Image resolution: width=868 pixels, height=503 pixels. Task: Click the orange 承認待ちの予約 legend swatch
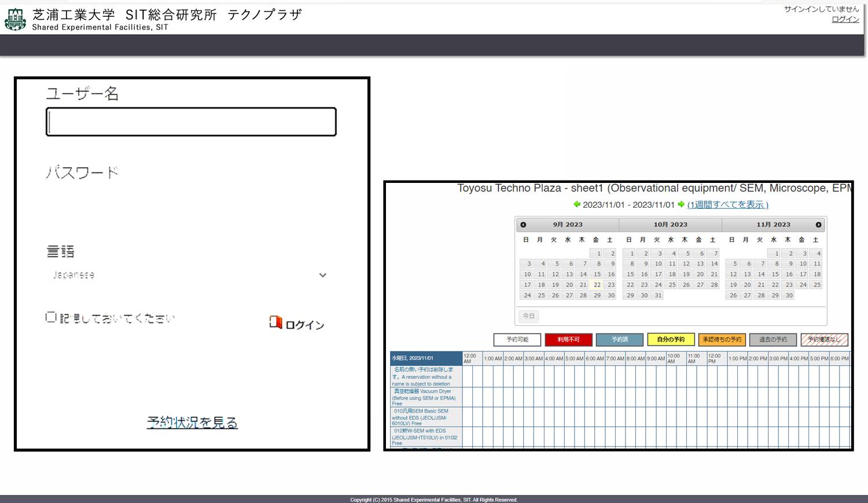pos(722,340)
